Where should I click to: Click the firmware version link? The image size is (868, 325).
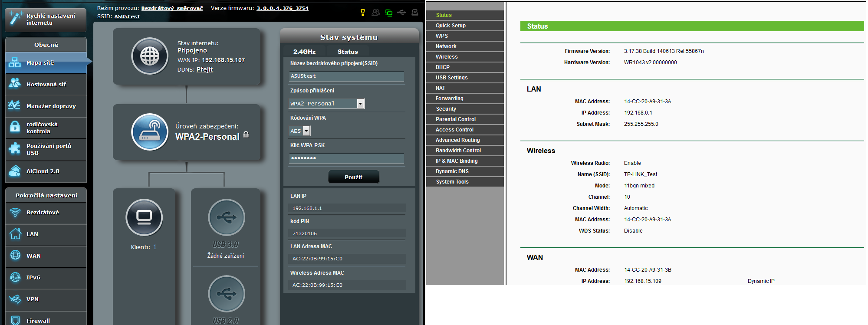coord(282,8)
